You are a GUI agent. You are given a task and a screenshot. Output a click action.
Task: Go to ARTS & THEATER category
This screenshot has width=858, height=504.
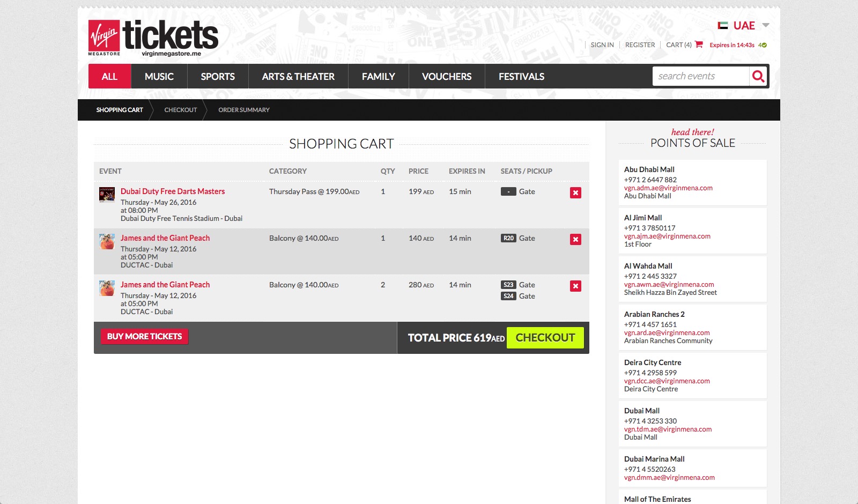[298, 77]
